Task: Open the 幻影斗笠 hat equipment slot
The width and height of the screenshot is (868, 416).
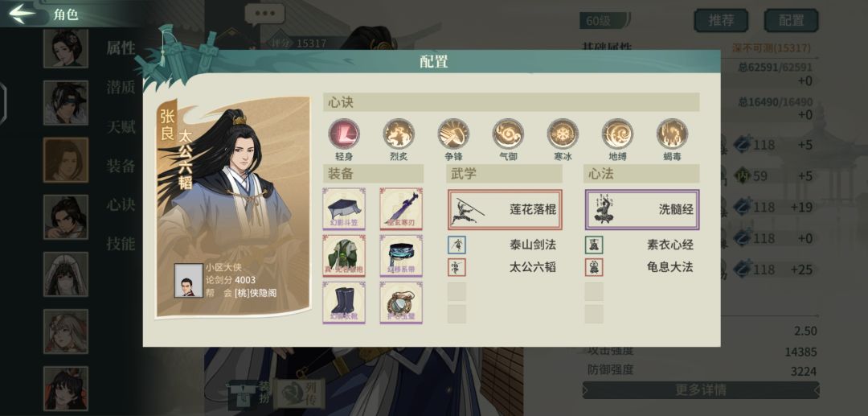Action: (344, 209)
